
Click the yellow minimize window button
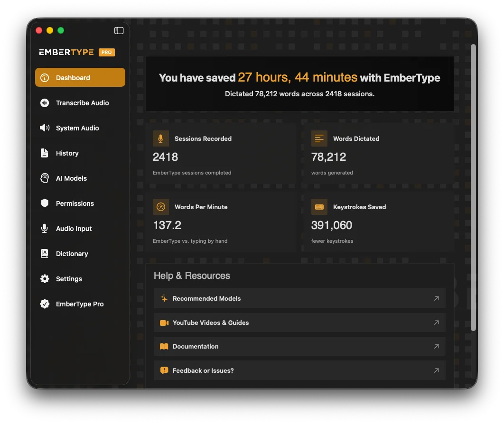[x=50, y=30]
